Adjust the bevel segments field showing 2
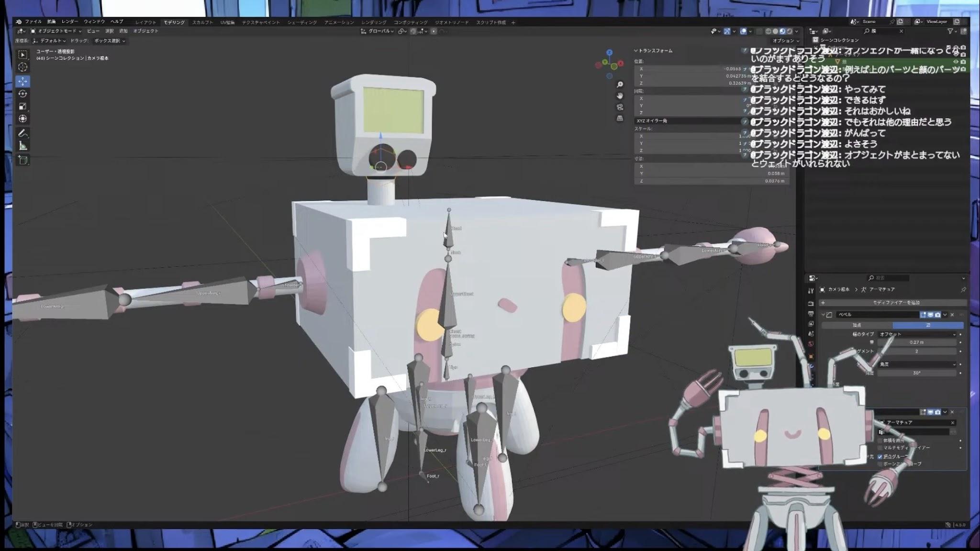Screen dimensions: 980x551 click(x=917, y=351)
